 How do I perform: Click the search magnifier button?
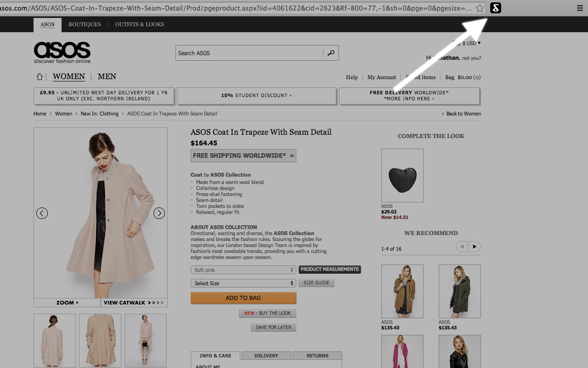point(331,53)
